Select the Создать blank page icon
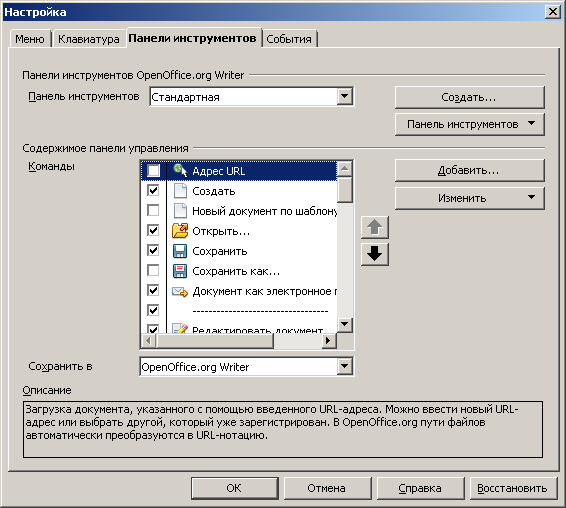The height and width of the screenshot is (508, 566). point(180,191)
